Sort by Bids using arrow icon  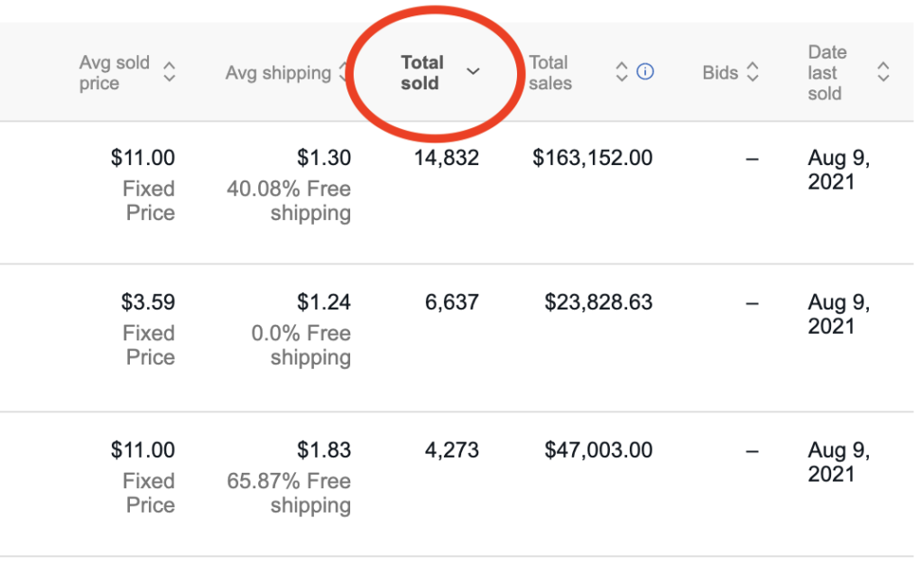pyautogui.click(x=753, y=72)
